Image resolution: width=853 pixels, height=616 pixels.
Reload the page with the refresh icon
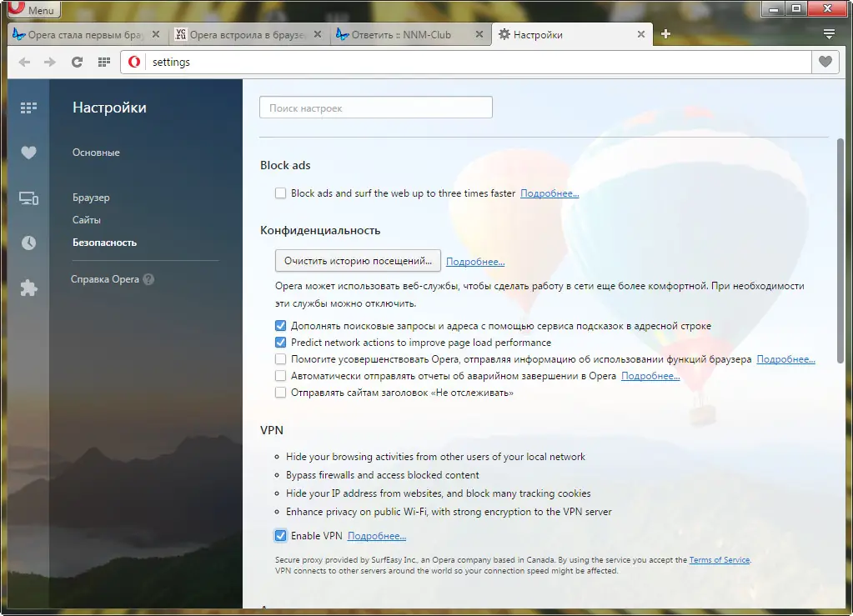click(77, 62)
